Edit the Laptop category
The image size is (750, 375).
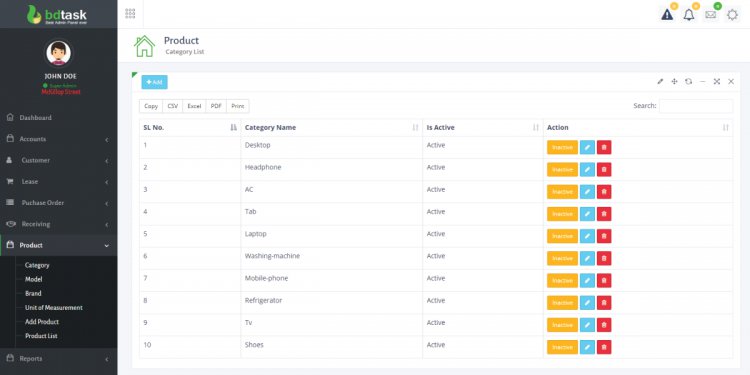[x=587, y=236]
